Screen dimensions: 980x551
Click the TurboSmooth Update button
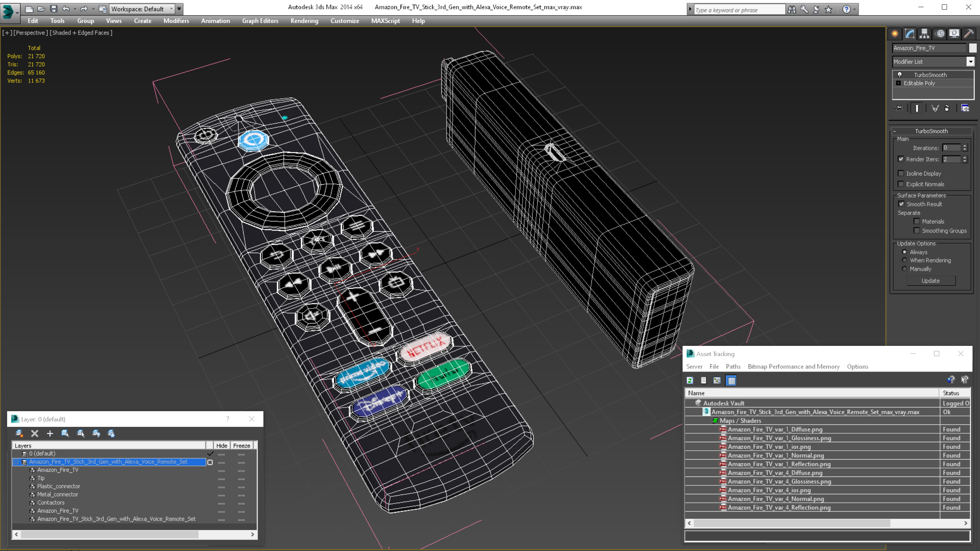point(931,281)
